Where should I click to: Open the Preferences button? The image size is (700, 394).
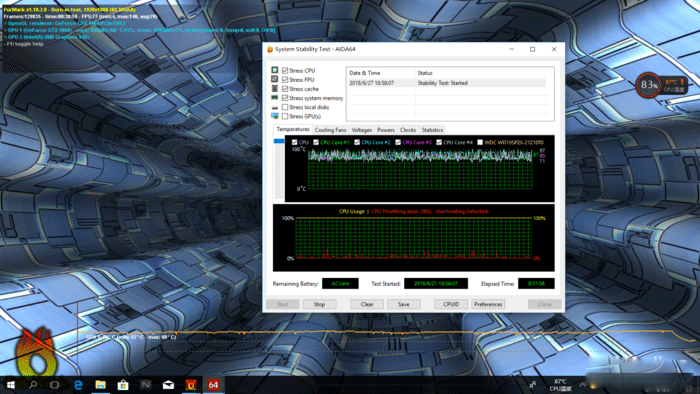point(488,304)
